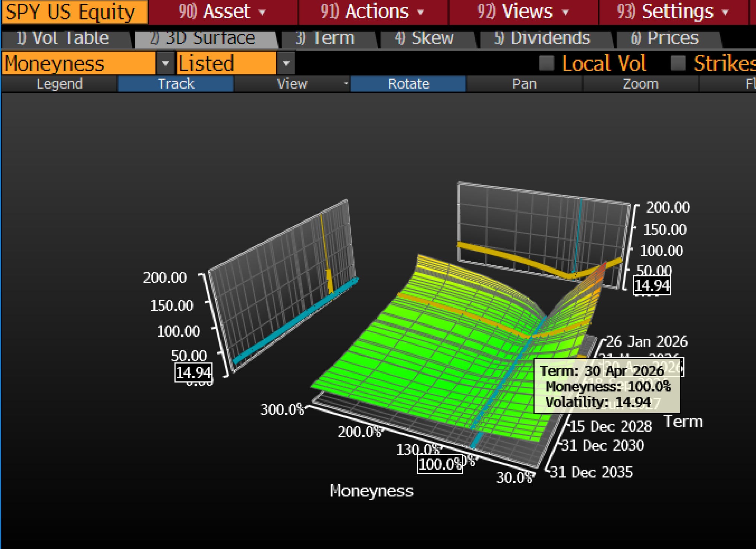Select the Zoom mode button
This screenshot has height=549, width=756.
[640, 84]
